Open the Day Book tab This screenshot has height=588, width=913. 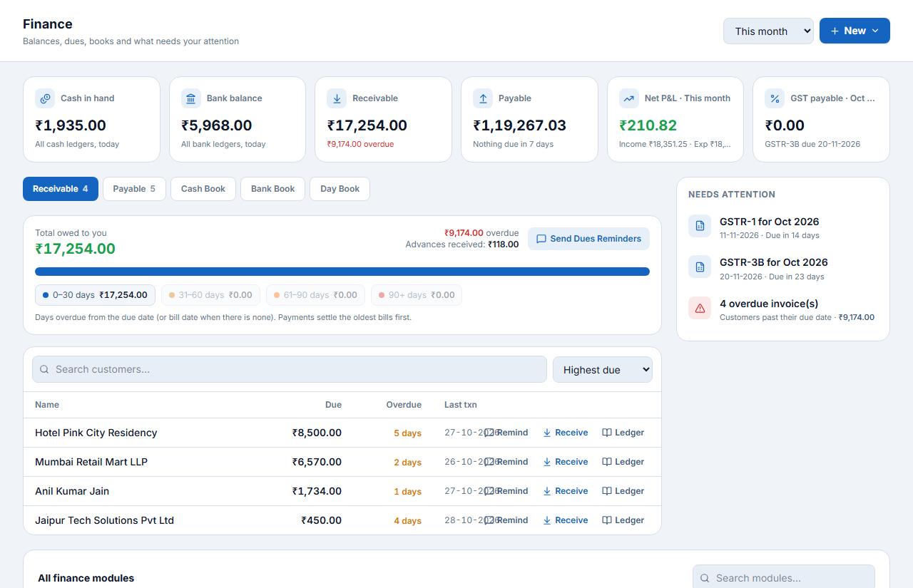(x=340, y=189)
